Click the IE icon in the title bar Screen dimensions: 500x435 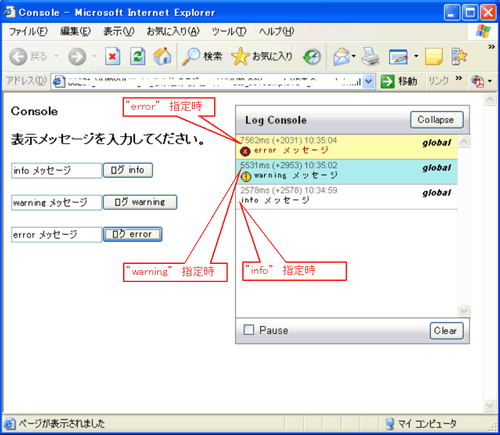click(9, 12)
